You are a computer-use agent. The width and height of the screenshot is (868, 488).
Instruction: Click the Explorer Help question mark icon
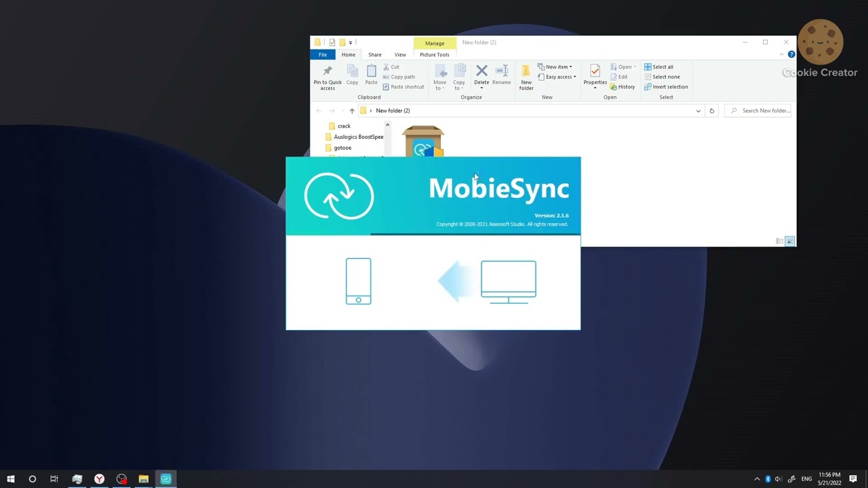point(791,54)
